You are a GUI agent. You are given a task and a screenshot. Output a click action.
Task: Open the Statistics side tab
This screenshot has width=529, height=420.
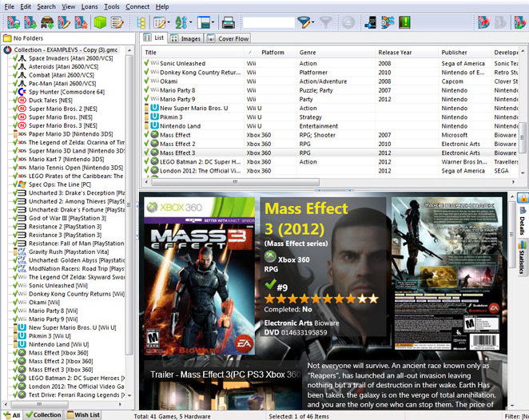523,257
